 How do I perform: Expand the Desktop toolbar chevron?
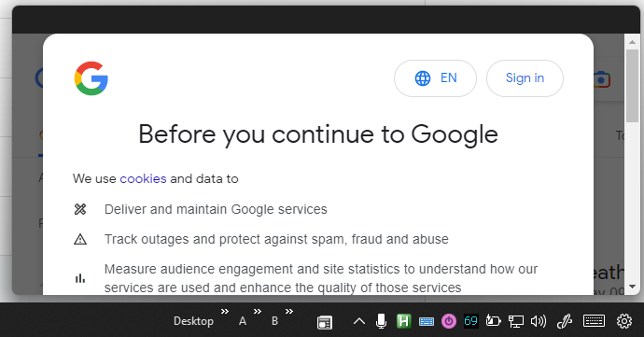225,312
